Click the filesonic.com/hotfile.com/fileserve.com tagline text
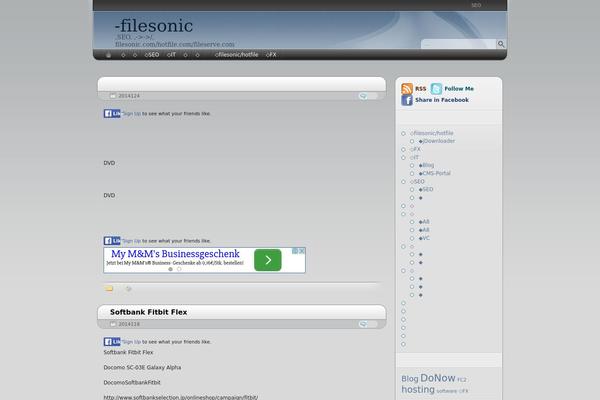The image size is (600, 400). click(175, 44)
